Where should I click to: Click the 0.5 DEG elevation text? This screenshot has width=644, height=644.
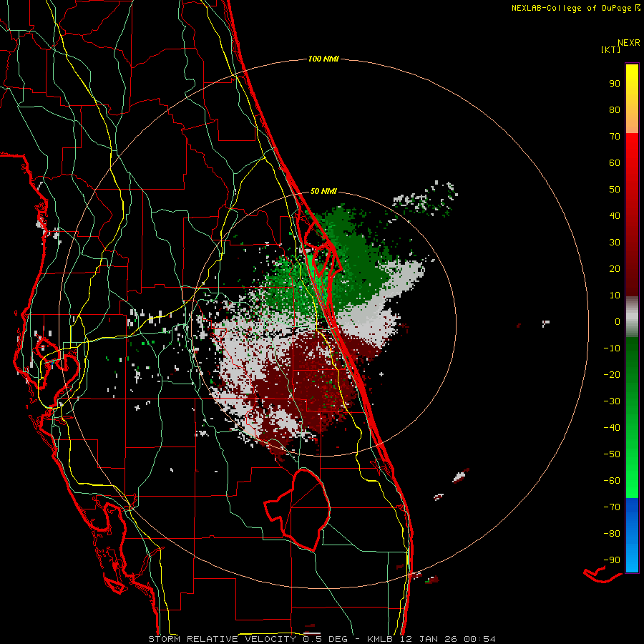326,639
